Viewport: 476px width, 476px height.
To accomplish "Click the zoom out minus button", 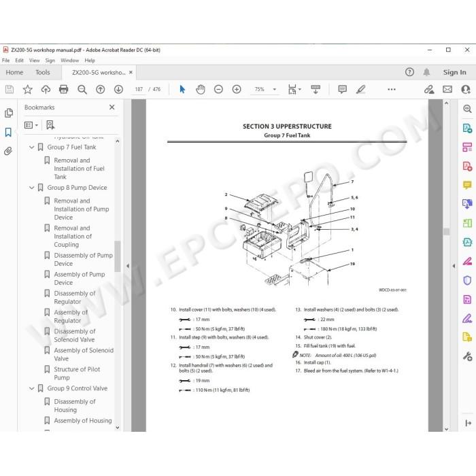I will 218,89.
